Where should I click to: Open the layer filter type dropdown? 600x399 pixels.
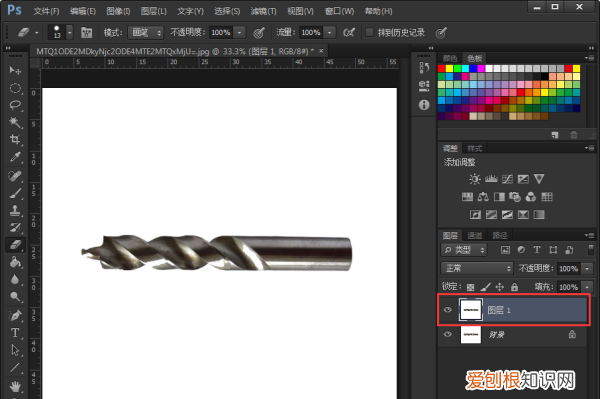pyautogui.click(x=464, y=250)
